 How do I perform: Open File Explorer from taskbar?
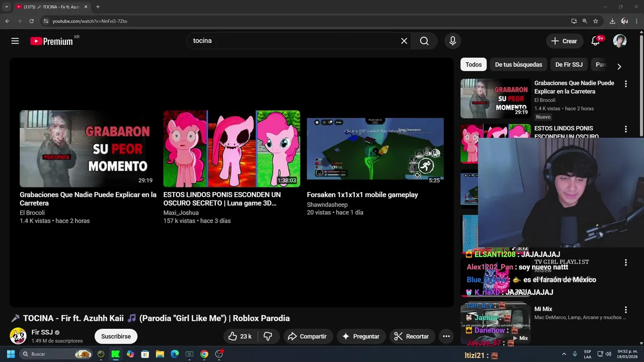pos(159,354)
